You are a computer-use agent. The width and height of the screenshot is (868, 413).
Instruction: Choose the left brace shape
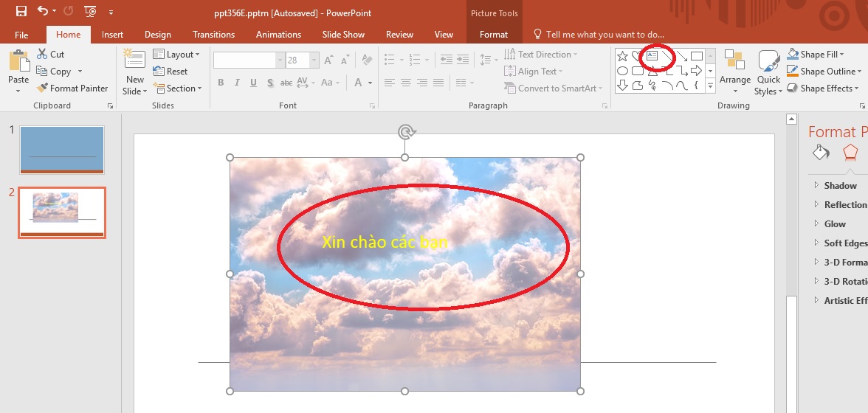tap(696, 85)
